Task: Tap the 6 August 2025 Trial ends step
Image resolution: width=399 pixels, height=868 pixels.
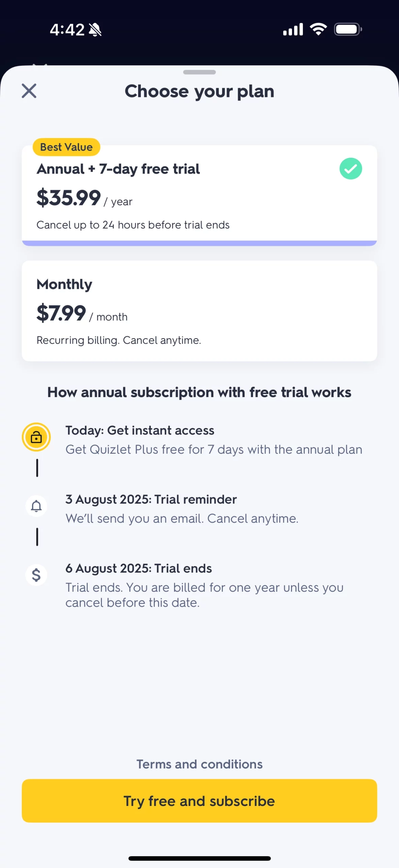Action: point(139,569)
